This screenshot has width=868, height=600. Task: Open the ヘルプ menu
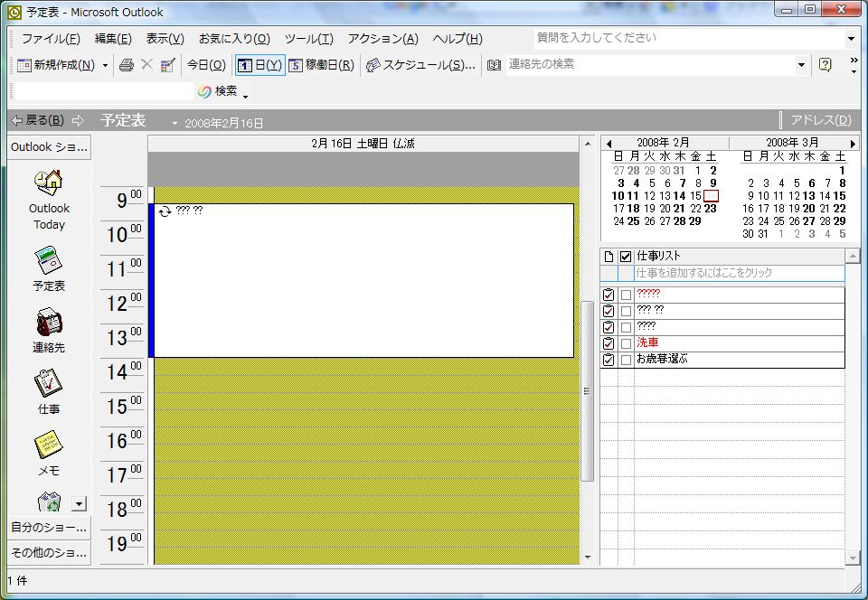point(458,39)
